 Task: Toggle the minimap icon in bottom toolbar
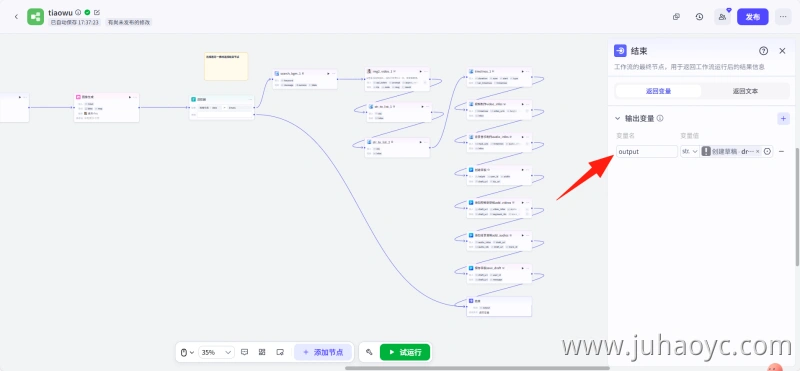point(280,352)
